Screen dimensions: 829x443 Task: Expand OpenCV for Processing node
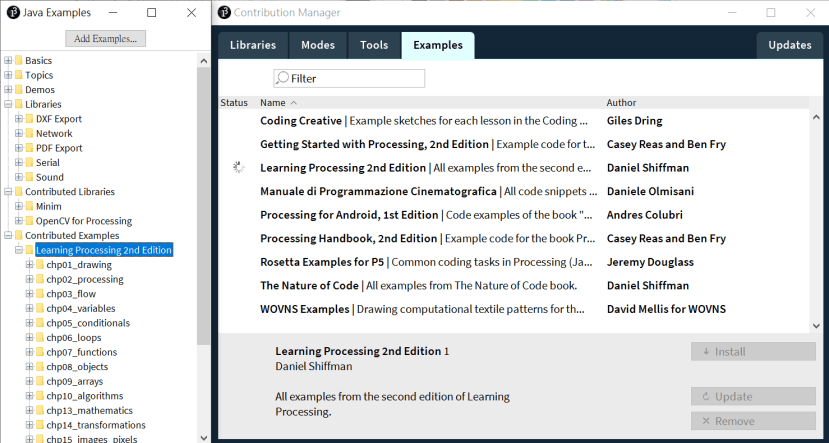pyautogui.click(x=19, y=220)
